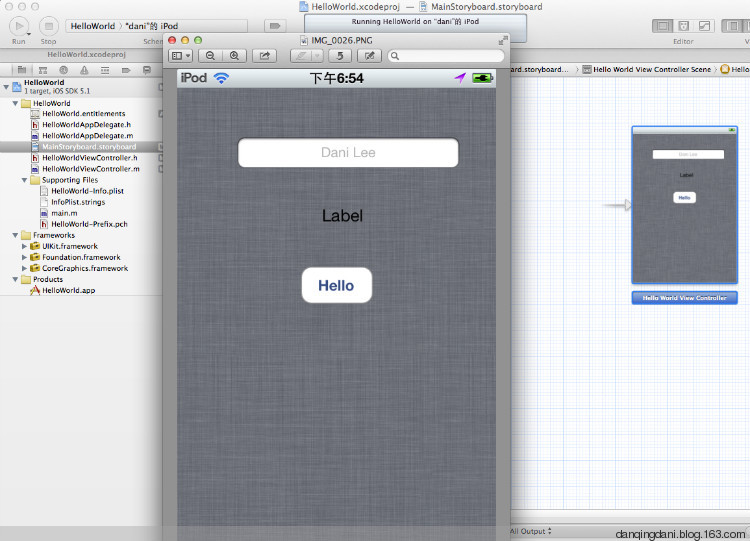
Task: Show the Issue navigator warning icon
Action: [x=84, y=70]
